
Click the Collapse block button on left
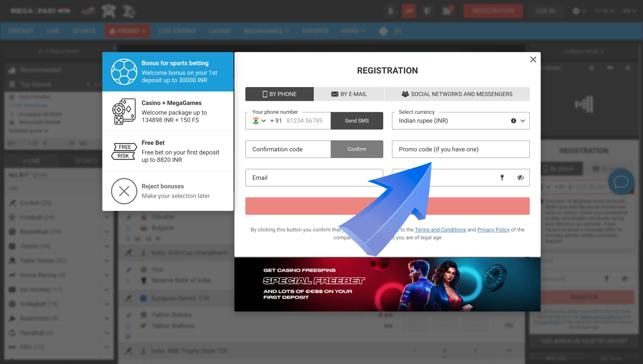(x=59, y=51)
